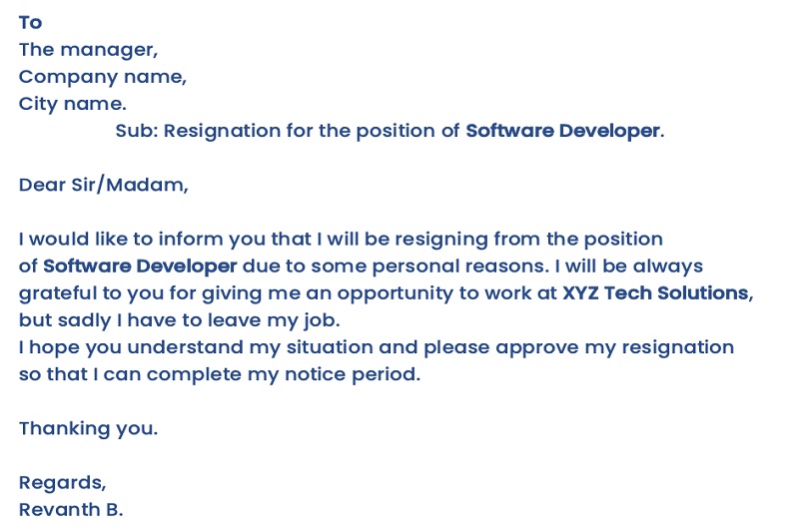Click bold "XYZ Tech Solutions" company name
Viewport: 799px width, 532px height.
(x=655, y=293)
